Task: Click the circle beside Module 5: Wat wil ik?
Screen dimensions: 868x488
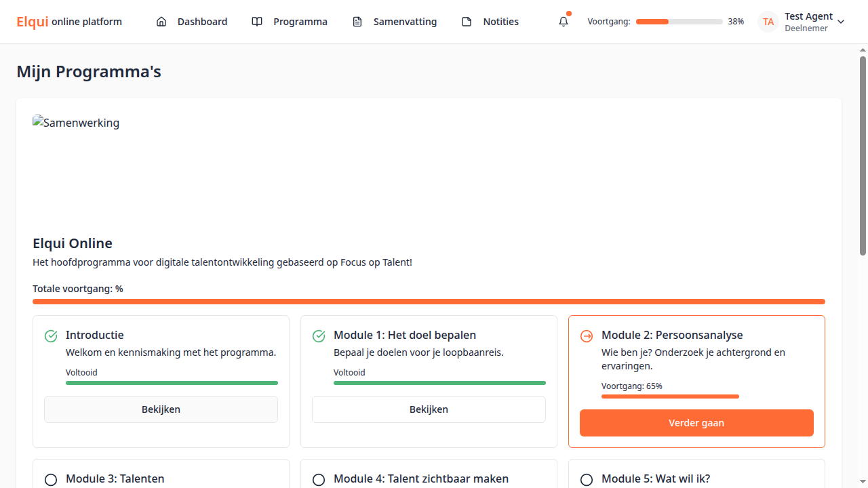Action: click(586, 479)
